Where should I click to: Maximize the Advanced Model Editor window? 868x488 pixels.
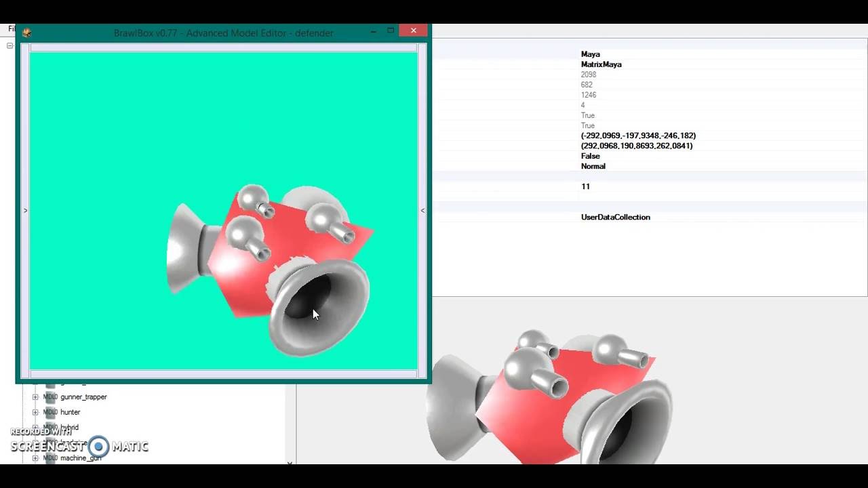click(391, 30)
